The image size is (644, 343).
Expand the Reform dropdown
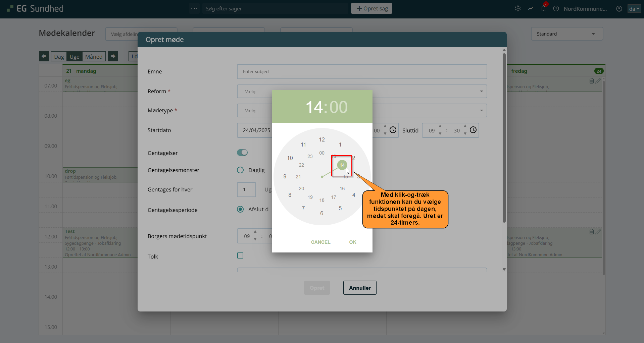tap(481, 91)
